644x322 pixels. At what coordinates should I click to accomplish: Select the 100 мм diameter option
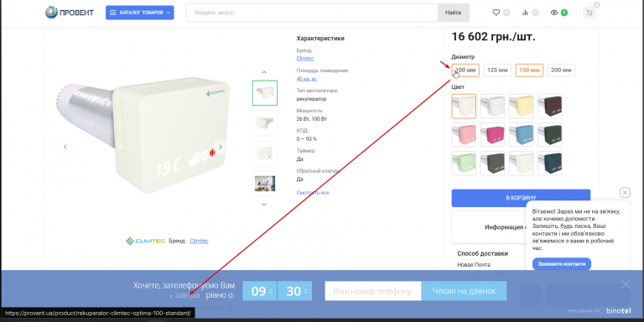[x=465, y=70]
